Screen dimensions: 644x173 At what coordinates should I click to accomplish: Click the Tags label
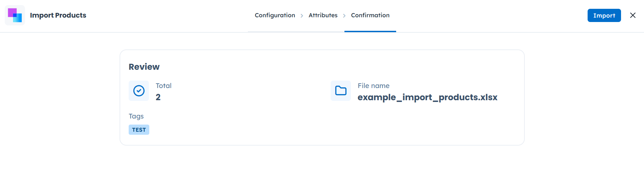(x=136, y=116)
